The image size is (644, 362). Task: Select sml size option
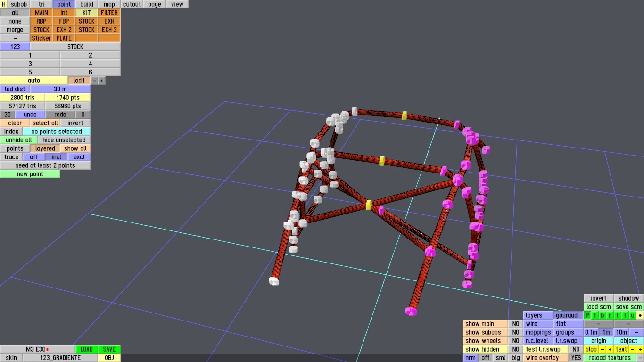pos(501,358)
